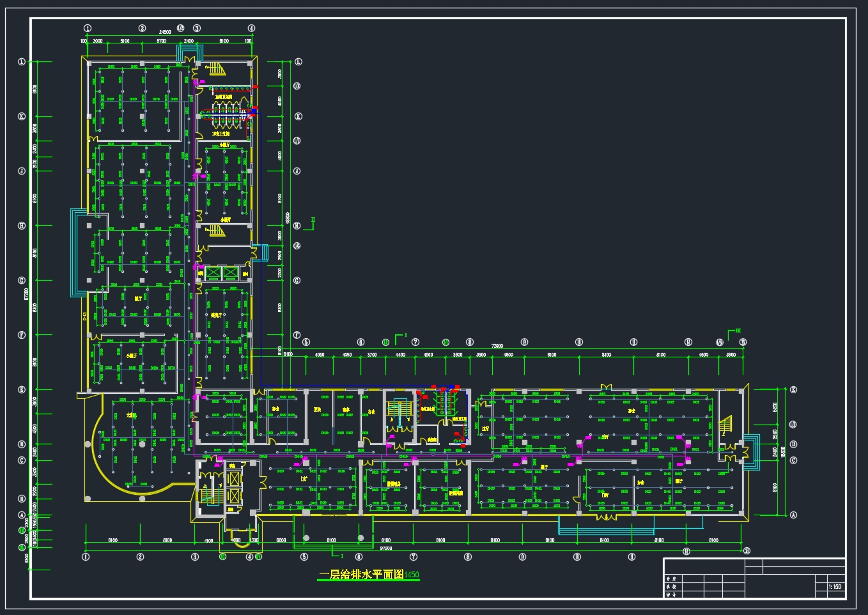Click the staircase symbol at north wing top
868x615 pixels.
tap(219, 69)
